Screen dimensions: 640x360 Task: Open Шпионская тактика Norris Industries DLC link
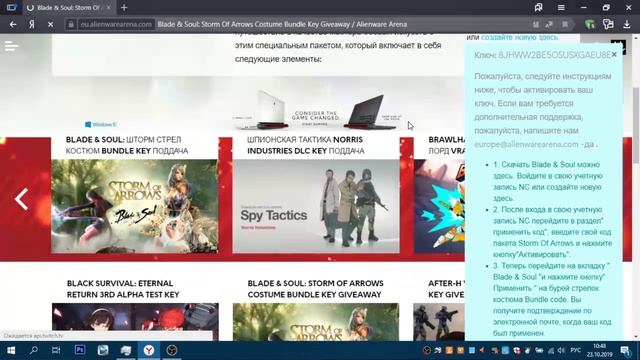pyautogui.click(x=305, y=145)
